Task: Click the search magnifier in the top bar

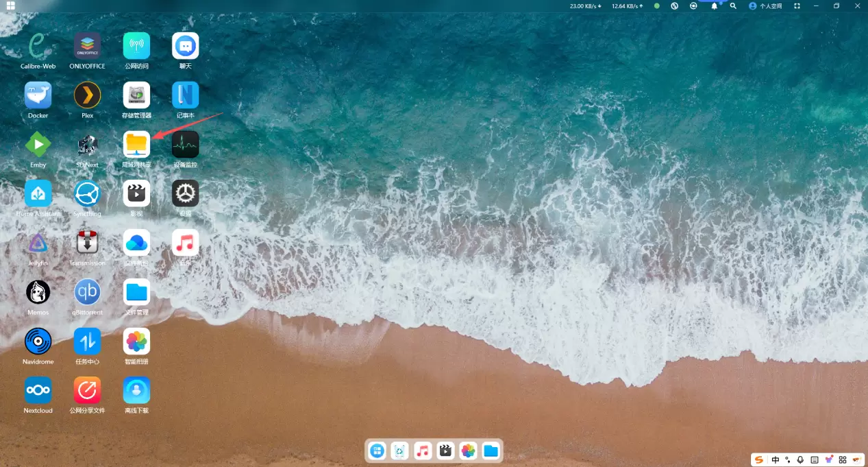Action: pyautogui.click(x=733, y=5)
